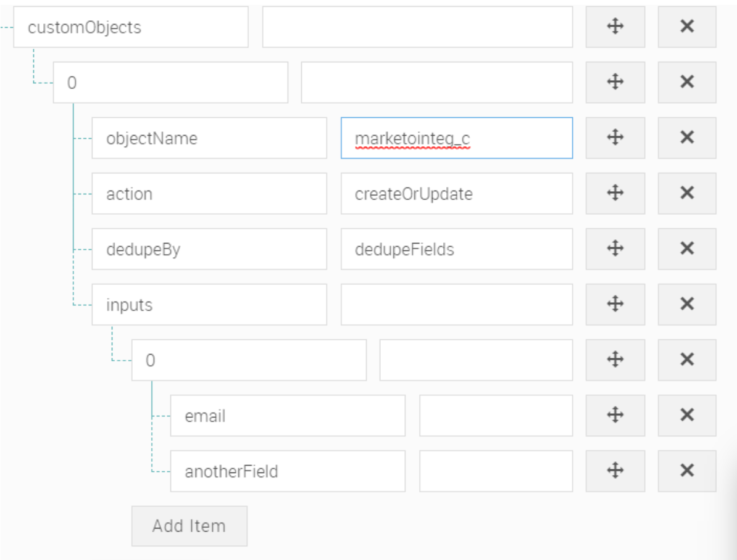Viewport: 737px width, 560px height.
Task: Delete the anotherField property
Action: pos(686,471)
